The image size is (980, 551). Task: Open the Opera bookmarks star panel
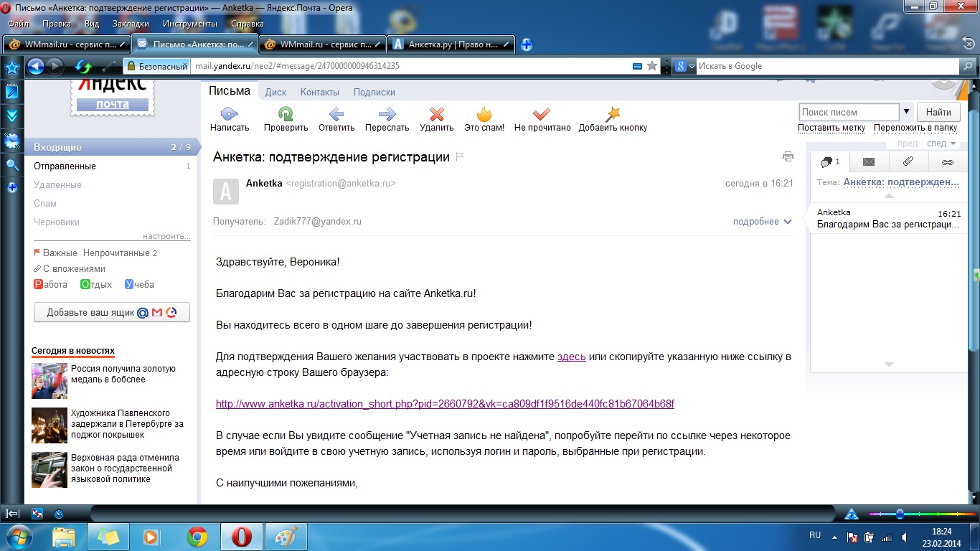(x=11, y=68)
